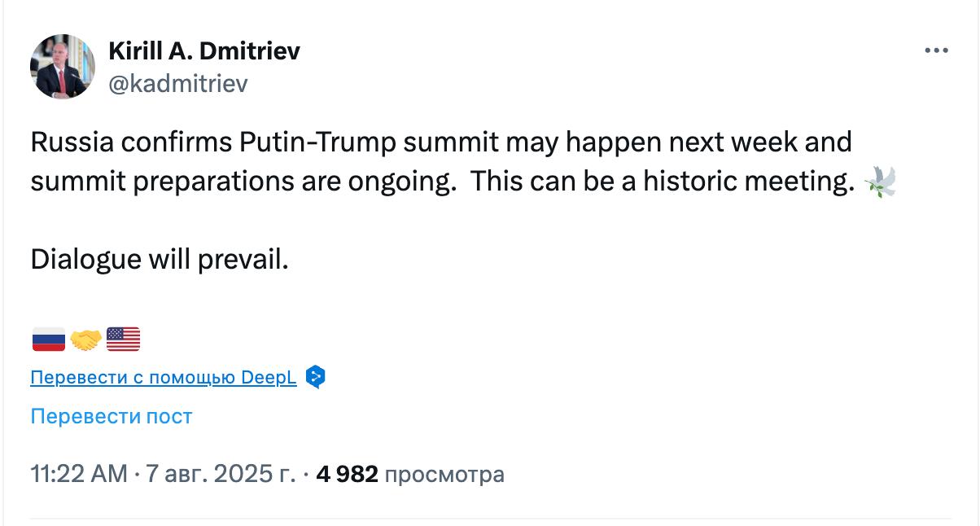The image size is (980, 526).
Task: Click the Russian flag emoji
Action: pyautogui.click(x=49, y=339)
